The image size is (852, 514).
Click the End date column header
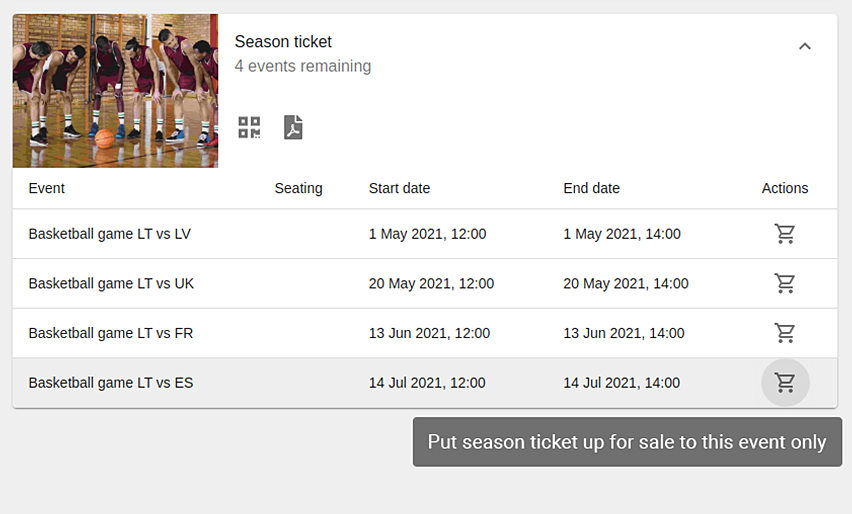[591, 188]
